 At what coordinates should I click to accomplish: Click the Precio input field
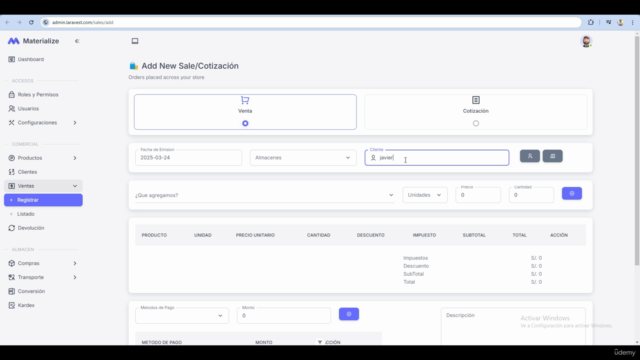tap(478, 195)
